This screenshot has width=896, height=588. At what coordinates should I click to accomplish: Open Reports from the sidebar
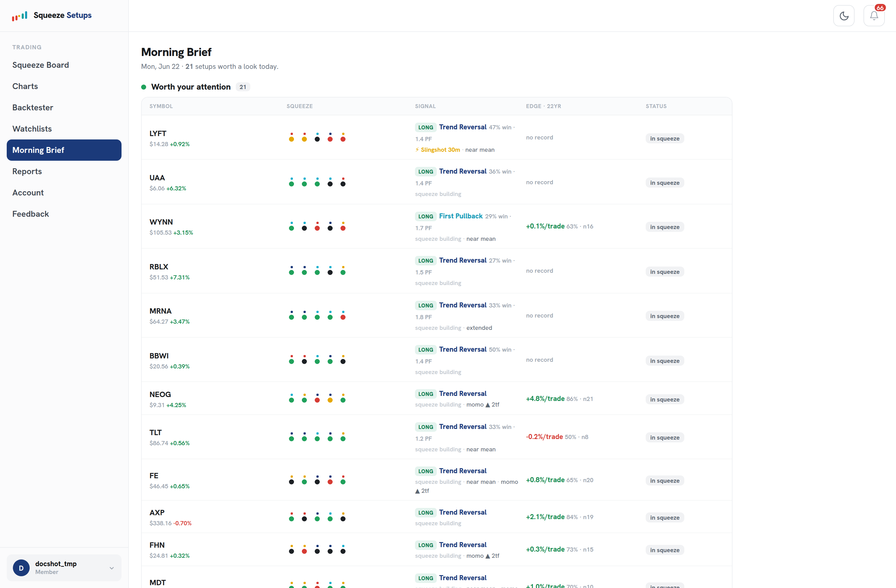point(64,171)
